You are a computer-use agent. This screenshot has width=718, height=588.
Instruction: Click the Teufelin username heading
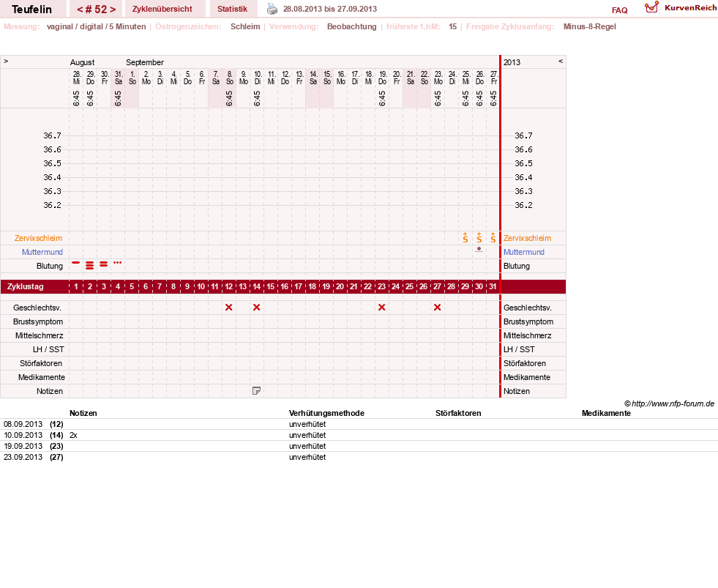click(x=31, y=10)
